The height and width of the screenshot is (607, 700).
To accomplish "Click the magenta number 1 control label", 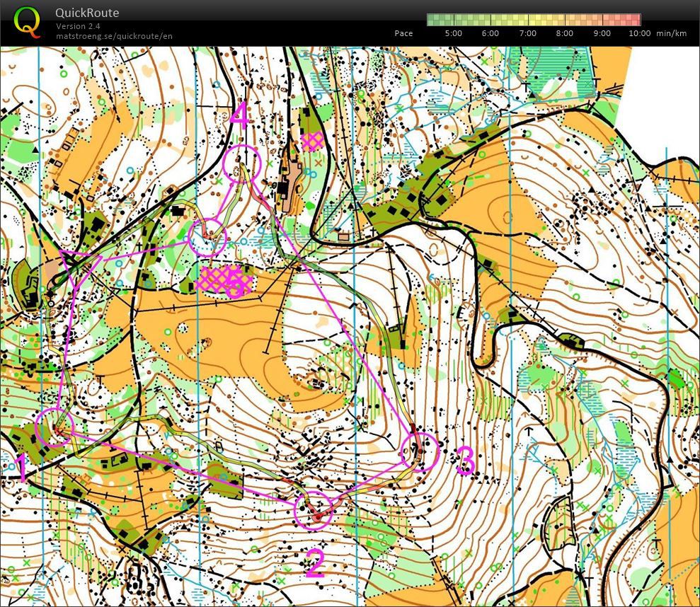I will pyautogui.click(x=21, y=467).
